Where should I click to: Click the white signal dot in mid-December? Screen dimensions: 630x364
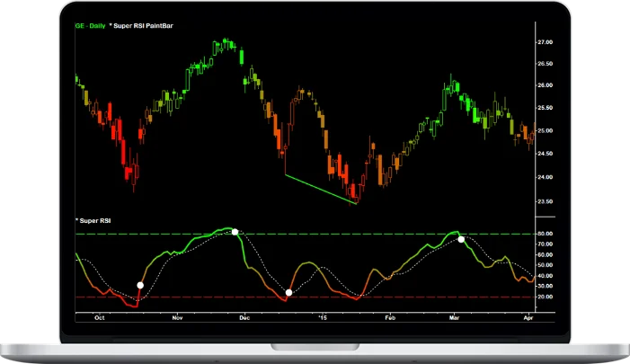(x=288, y=293)
